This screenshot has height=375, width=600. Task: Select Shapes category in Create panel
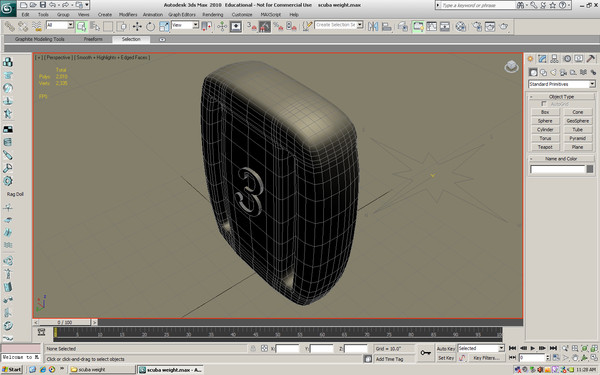pos(543,72)
